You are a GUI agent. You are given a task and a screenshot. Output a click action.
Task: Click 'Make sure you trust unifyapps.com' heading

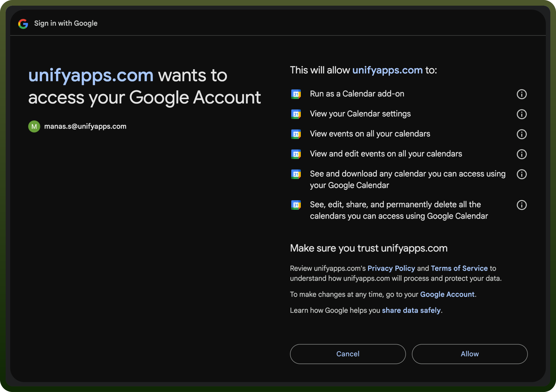pos(369,248)
